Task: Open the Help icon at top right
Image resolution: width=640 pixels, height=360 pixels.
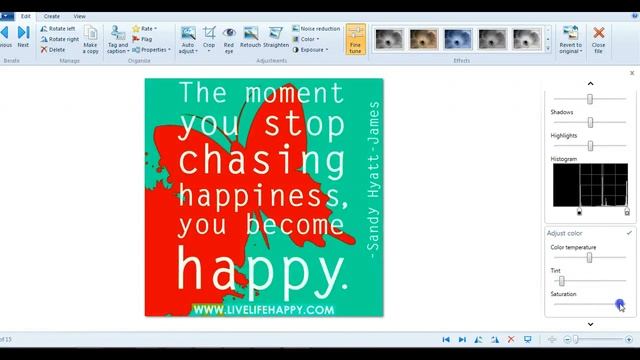Action: pos(635,16)
